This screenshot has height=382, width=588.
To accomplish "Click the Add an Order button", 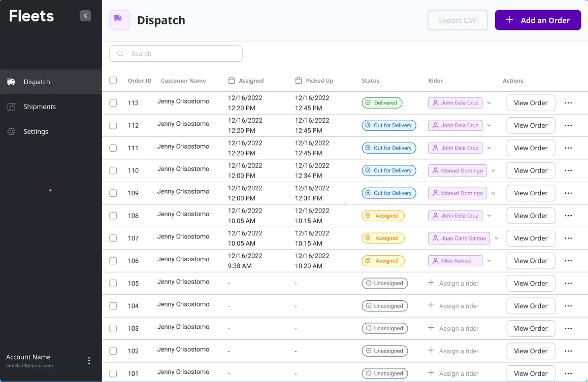I will [x=538, y=20].
